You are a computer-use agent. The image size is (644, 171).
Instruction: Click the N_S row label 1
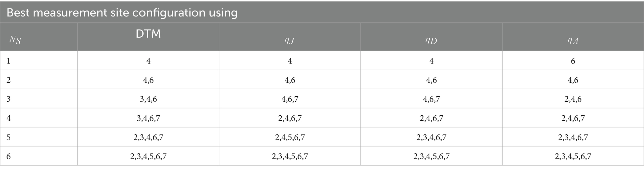9,61
